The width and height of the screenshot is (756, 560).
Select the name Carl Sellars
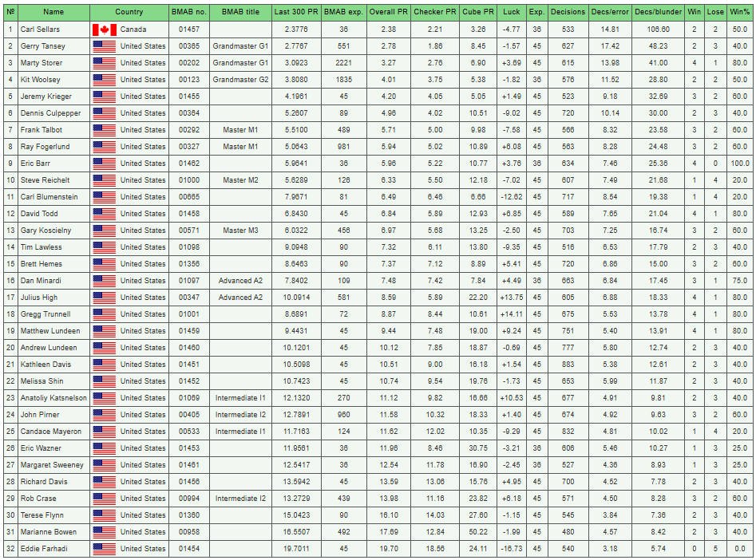pyautogui.click(x=40, y=30)
